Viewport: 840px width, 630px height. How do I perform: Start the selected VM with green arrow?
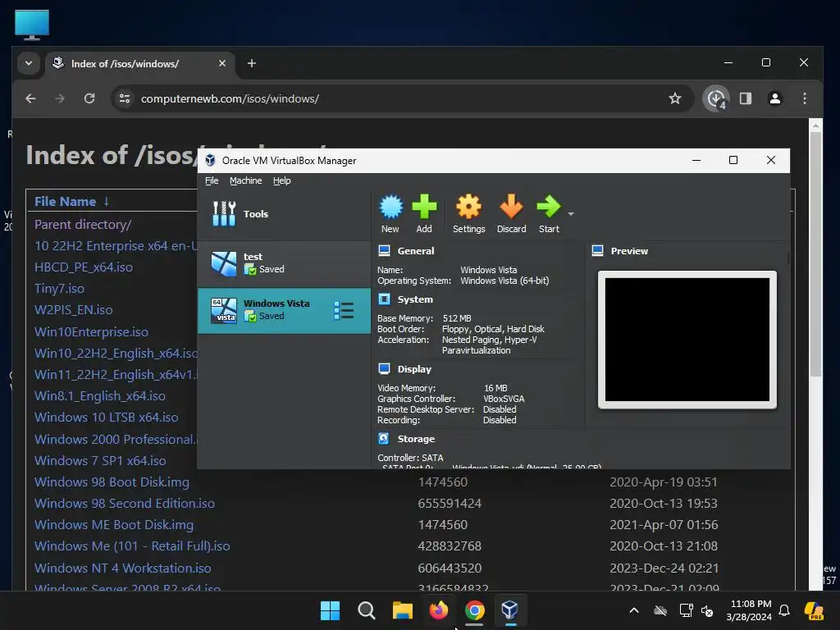pyautogui.click(x=549, y=213)
